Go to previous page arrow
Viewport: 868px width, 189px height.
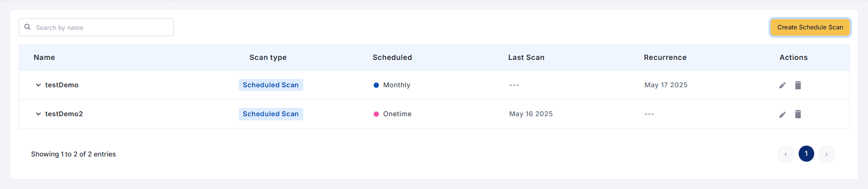coord(786,154)
